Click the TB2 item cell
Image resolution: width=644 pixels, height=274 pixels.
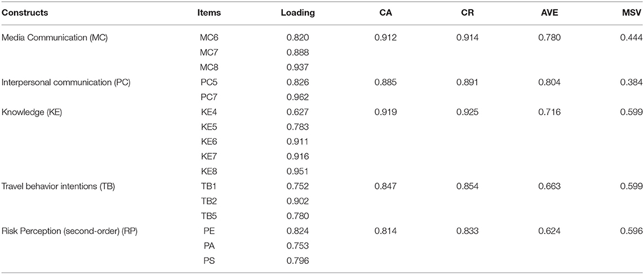pyautogui.click(x=209, y=202)
